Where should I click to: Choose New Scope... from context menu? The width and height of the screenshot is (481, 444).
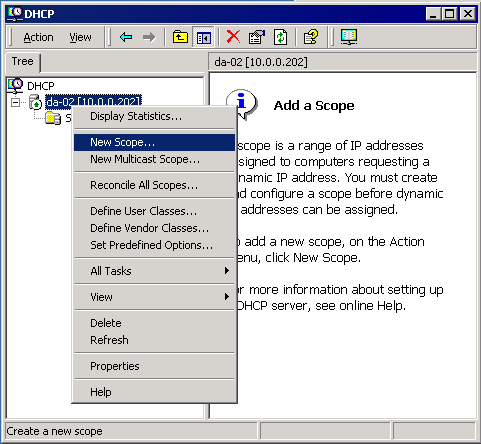(154, 142)
